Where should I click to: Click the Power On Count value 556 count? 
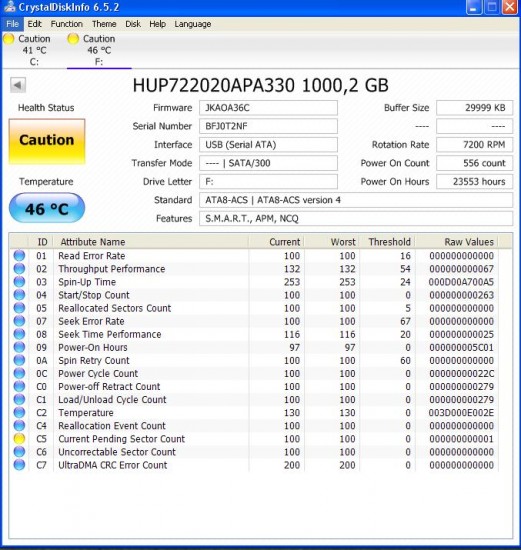(474, 163)
